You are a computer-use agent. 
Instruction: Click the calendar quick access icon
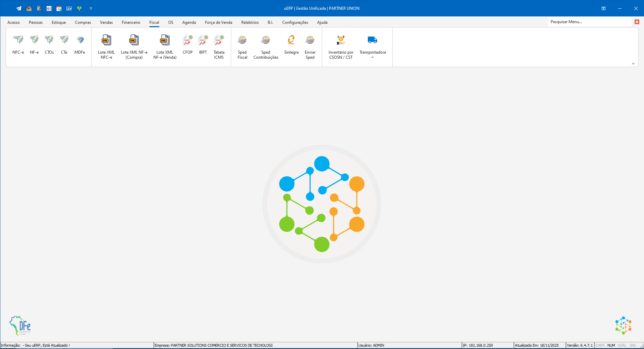point(59,8)
